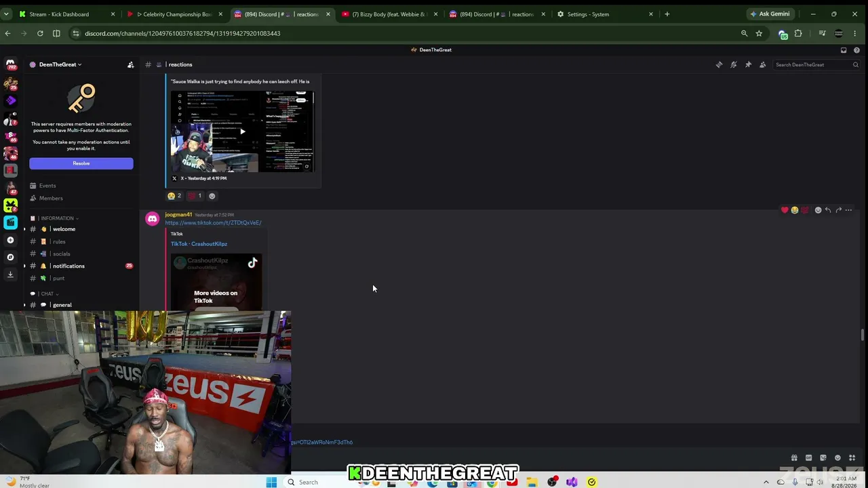Toggle the red reaction with count 1
868x488 pixels.
pos(195,196)
